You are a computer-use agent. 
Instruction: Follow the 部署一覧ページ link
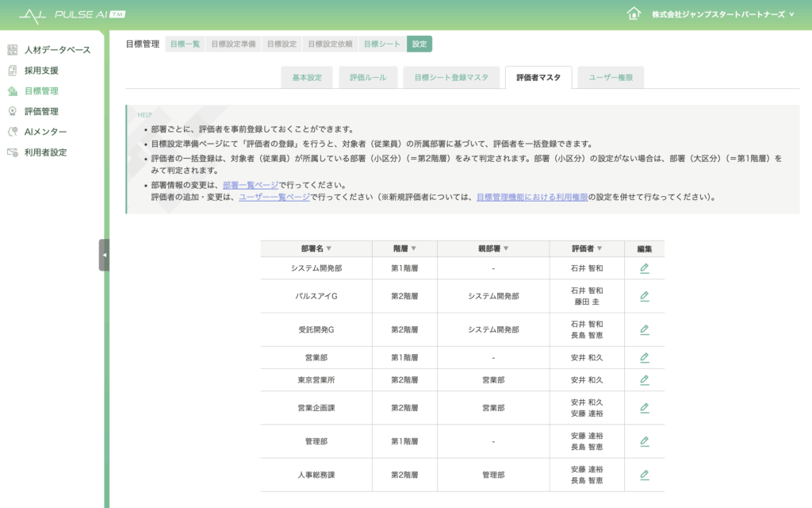tap(251, 185)
